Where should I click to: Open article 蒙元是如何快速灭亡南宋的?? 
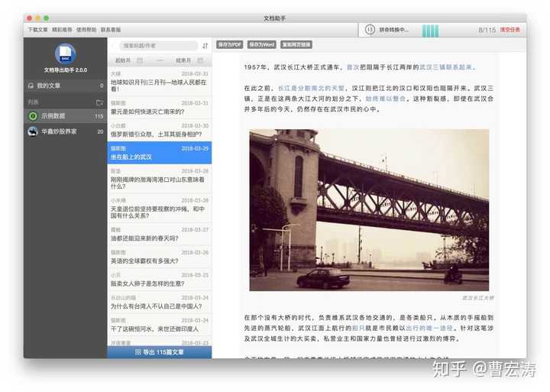160,108
